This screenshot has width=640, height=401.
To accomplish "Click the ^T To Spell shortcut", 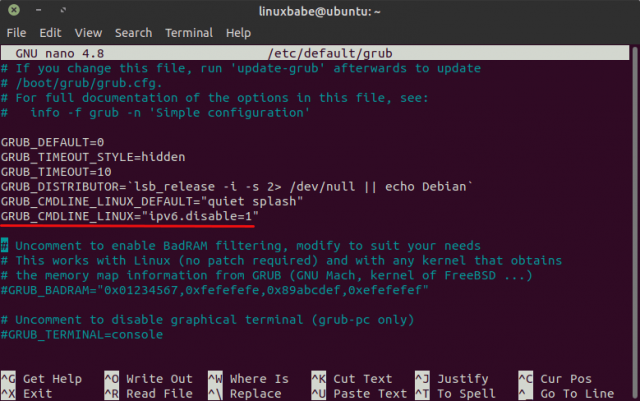I will pos(455,393).
